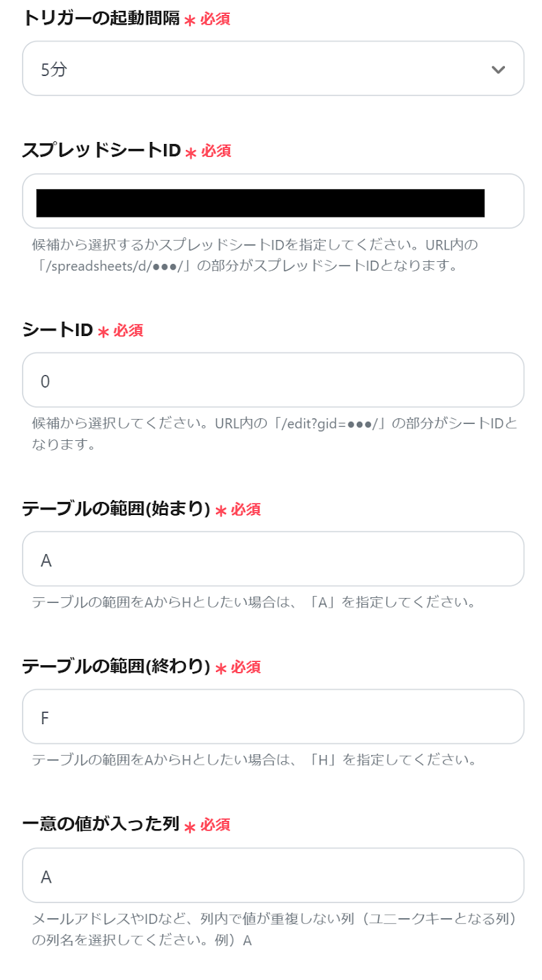
Task: Click the トリガーの起動間隔 label
Action: (x=101, y=19)
